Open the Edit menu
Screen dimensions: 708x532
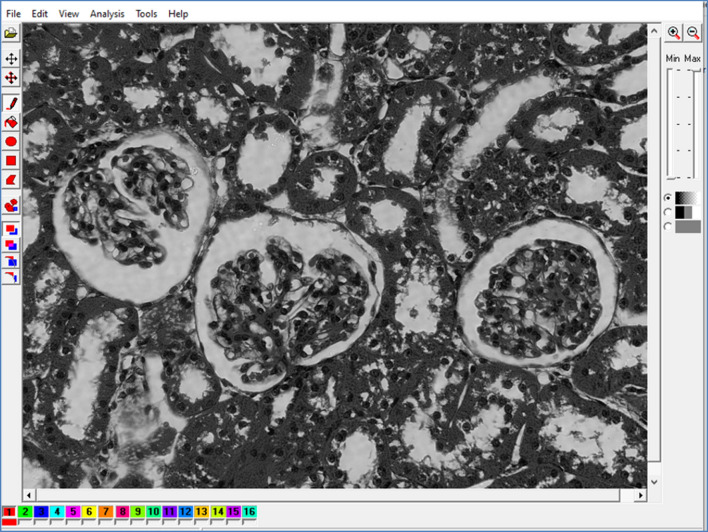pyautogui.click(x=39, y=14)
